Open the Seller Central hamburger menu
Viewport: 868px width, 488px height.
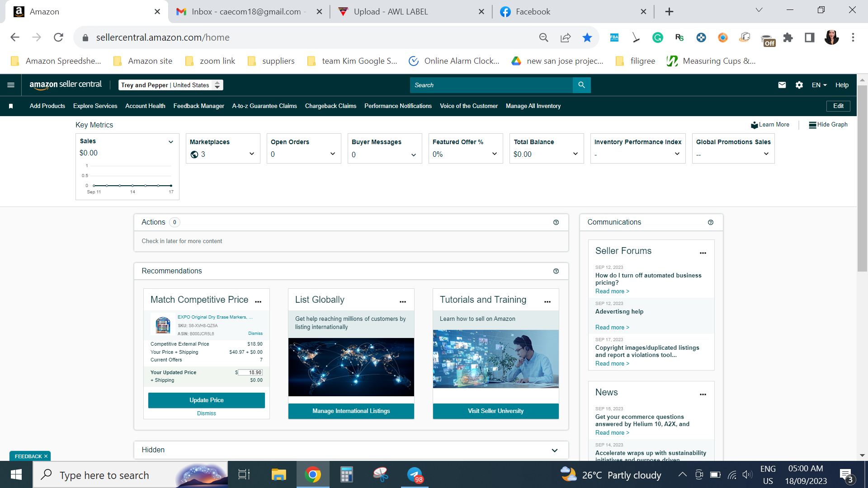[x=11, y=85]
